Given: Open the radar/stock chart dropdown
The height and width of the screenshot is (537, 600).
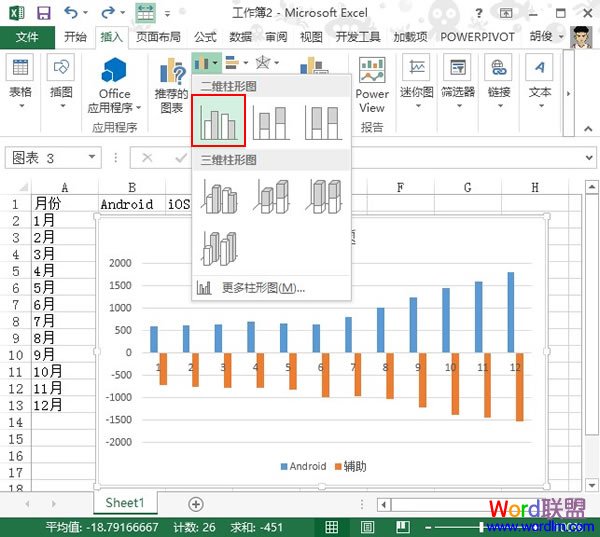Looking at the screenshot, I should click(267, 62).
